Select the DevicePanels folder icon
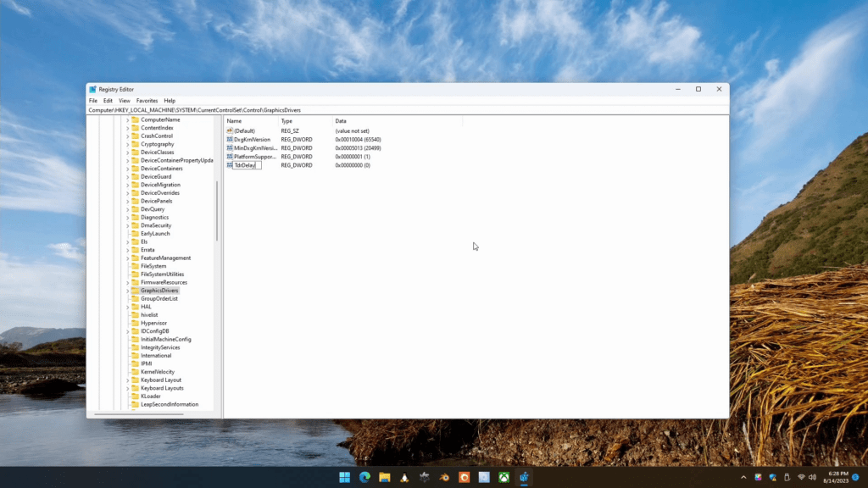 (x=135, y=201)
